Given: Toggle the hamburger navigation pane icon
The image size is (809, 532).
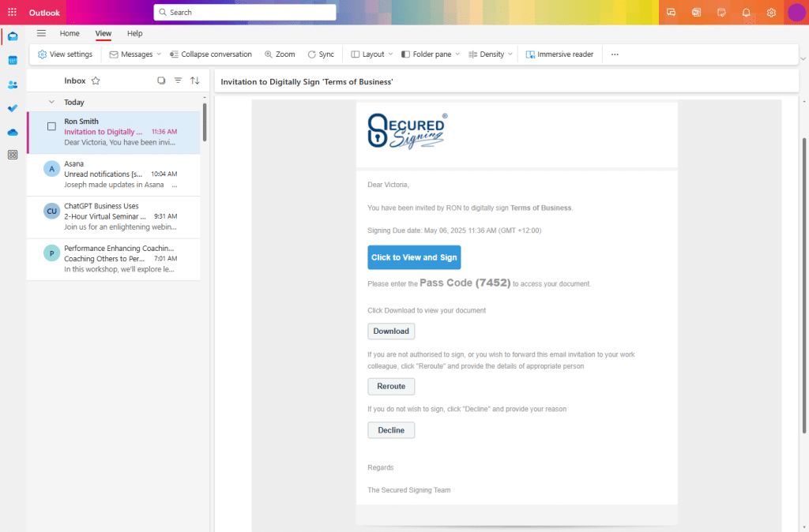Looking at the screenshot, I should coord(41,33).
